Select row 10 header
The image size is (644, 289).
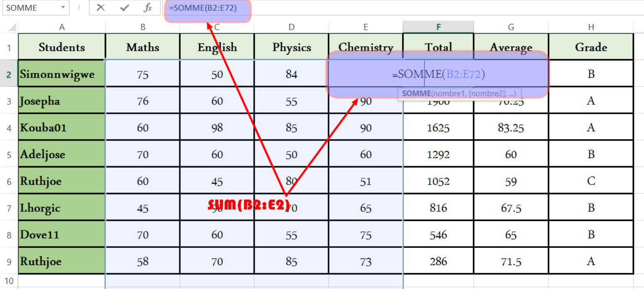[9, 281]
